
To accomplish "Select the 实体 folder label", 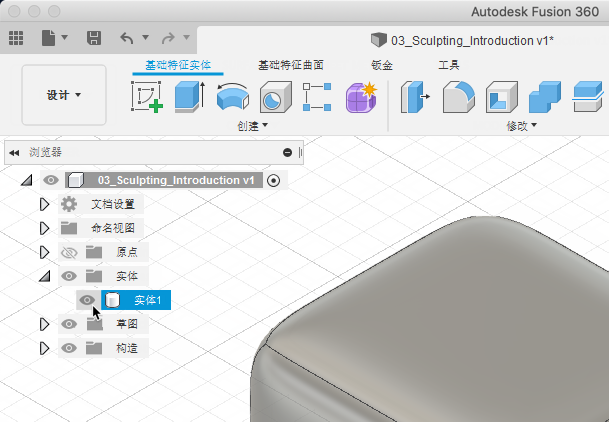I will 127,276.
